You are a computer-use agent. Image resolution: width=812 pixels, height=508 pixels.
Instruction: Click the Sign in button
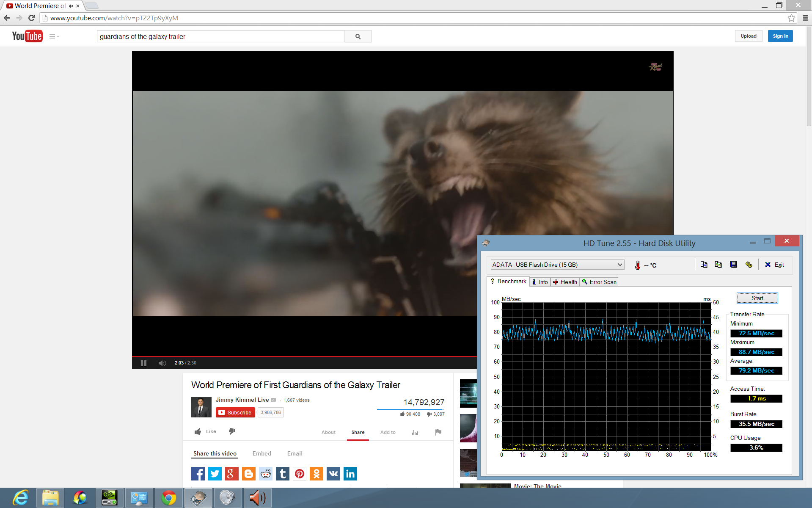pyautogui.click(x=780, y=36)
